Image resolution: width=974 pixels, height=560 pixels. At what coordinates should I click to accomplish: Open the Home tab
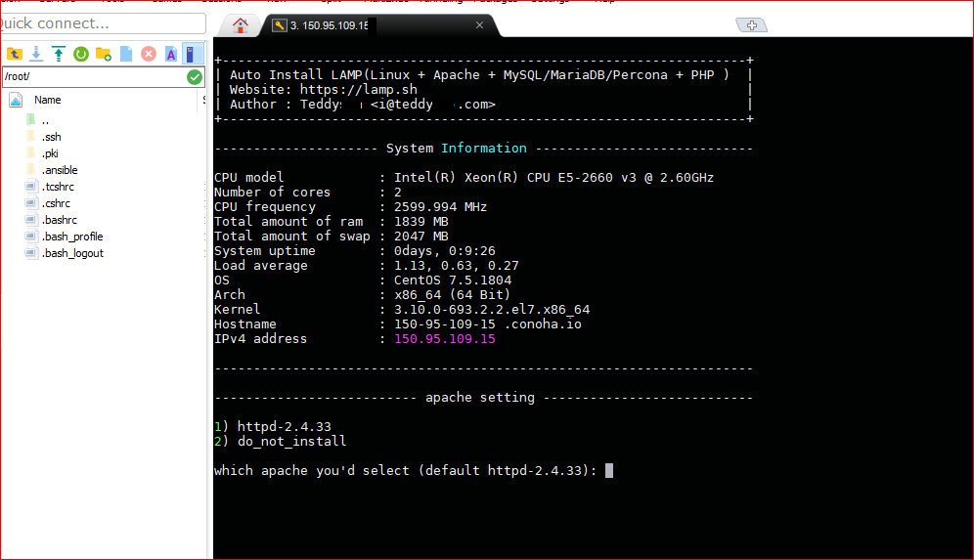pos(241,25)
